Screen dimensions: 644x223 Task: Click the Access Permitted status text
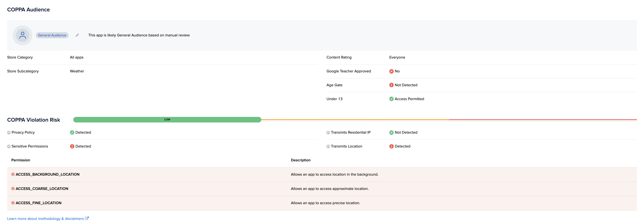409,99
